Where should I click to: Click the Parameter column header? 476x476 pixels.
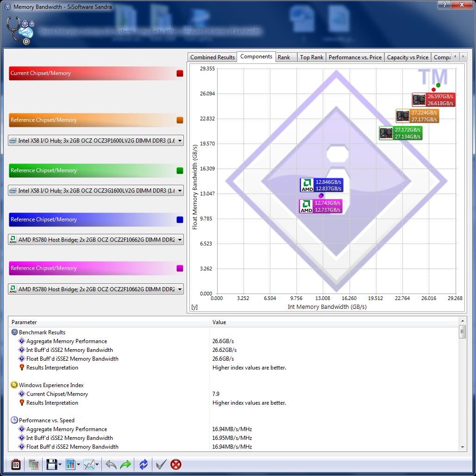click(x=109, y=322)
